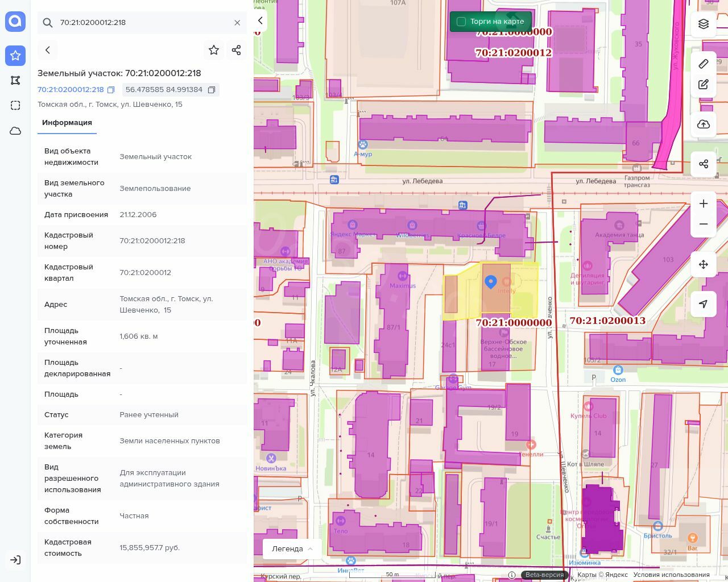Click the geolocation arrow icon
Viewport: 728px width, 582px height.
click(x=704, y=304)
